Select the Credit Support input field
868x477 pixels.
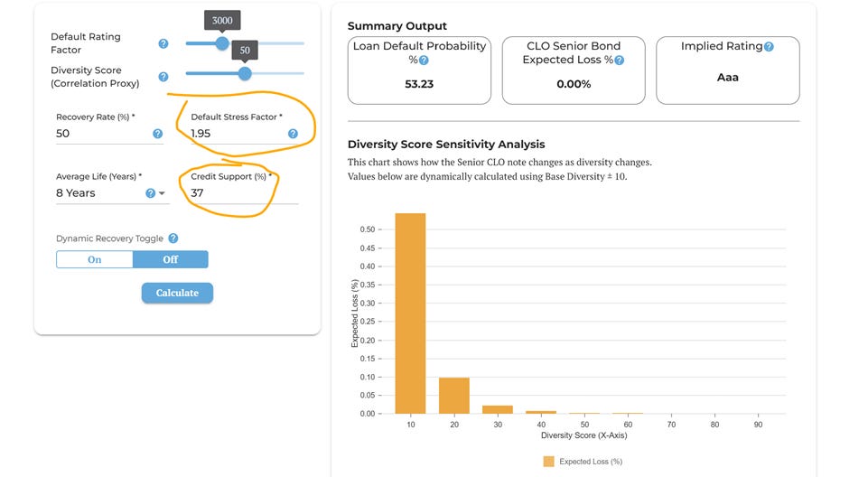click(245, 193)
